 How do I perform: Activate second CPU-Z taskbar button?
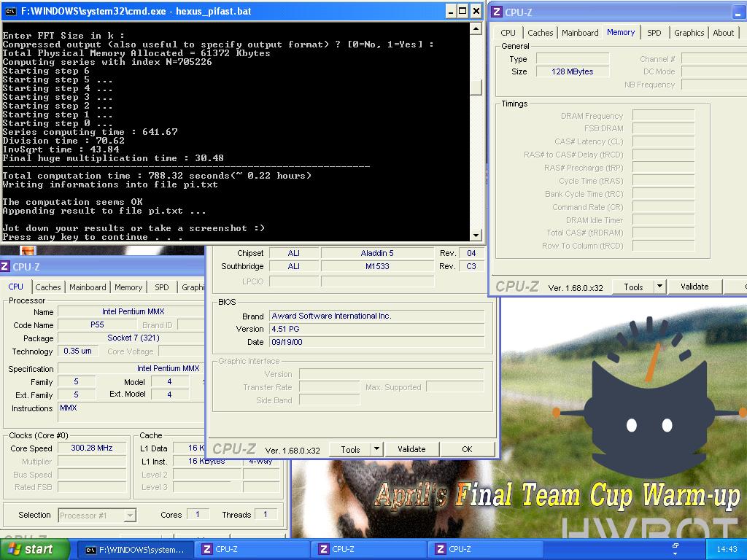[x=370, y=550]
